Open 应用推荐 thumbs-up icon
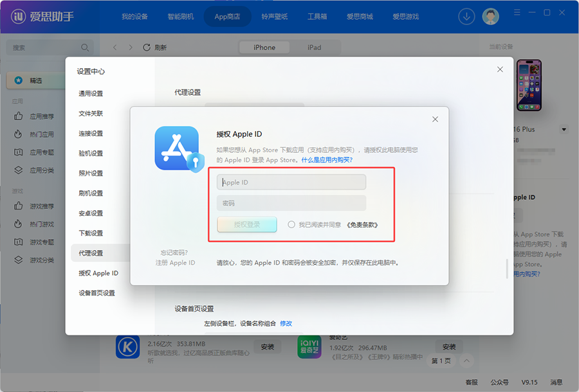The image size is (579, 392). 19,116
